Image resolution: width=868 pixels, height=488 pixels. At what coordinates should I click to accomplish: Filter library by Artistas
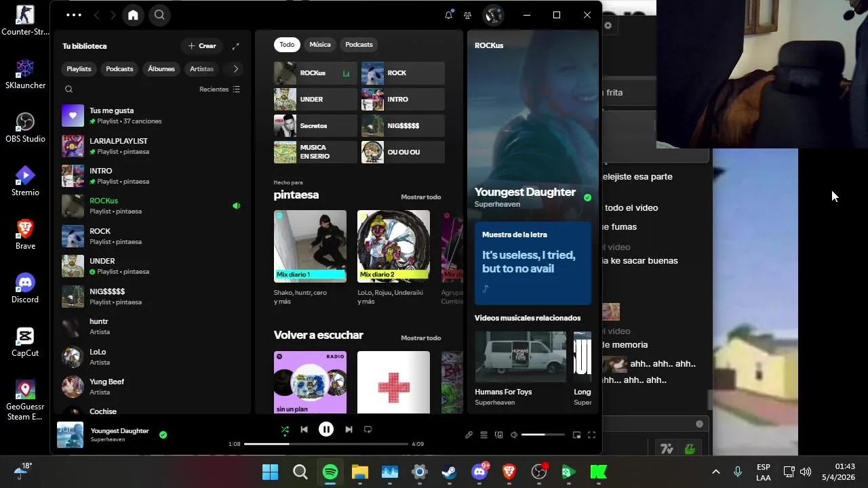click(202, 69)
